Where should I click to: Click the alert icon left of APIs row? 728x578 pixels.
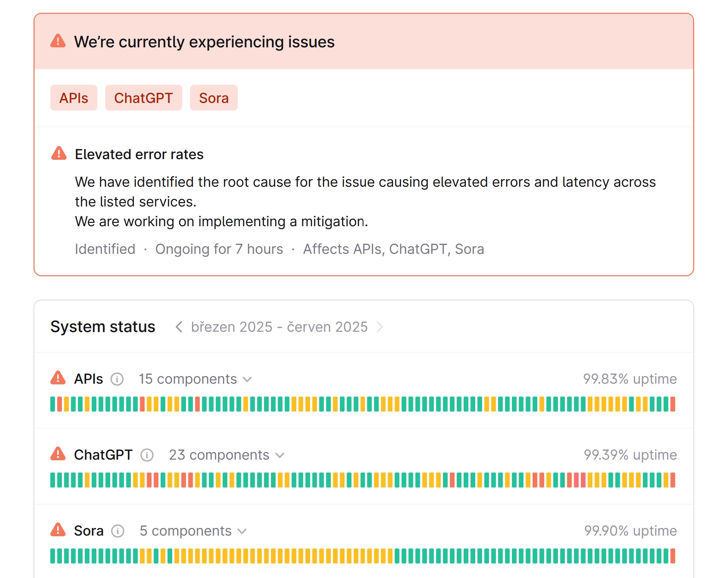click(x=58, y=378)
